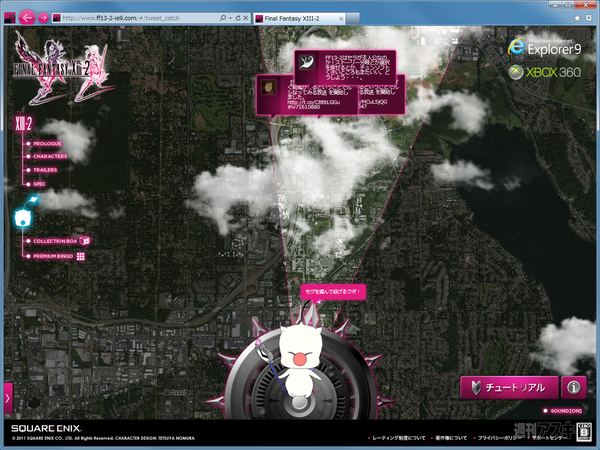Click the SQUARE ENIX footer logo
This screenshot has height=450, width=600.
(x=46, y=429)
